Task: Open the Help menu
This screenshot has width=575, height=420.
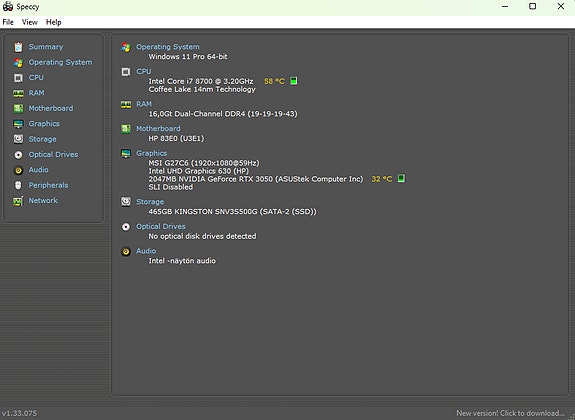Action: coord(54,22)
